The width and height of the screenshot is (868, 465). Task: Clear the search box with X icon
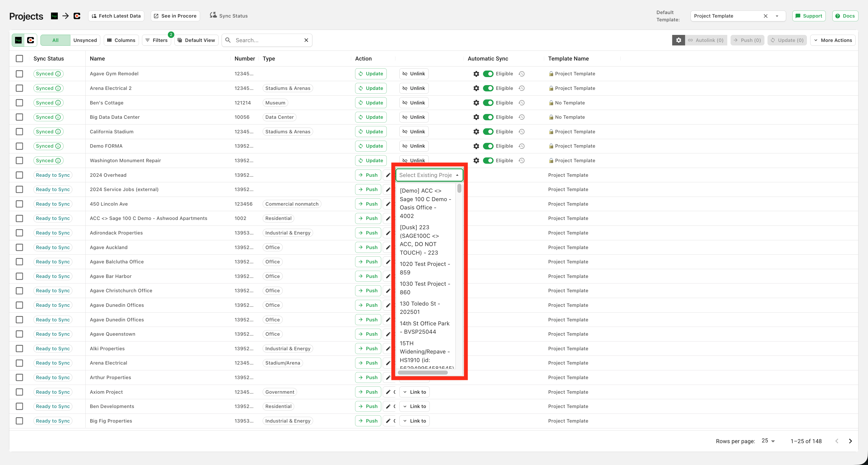[306, 40]
